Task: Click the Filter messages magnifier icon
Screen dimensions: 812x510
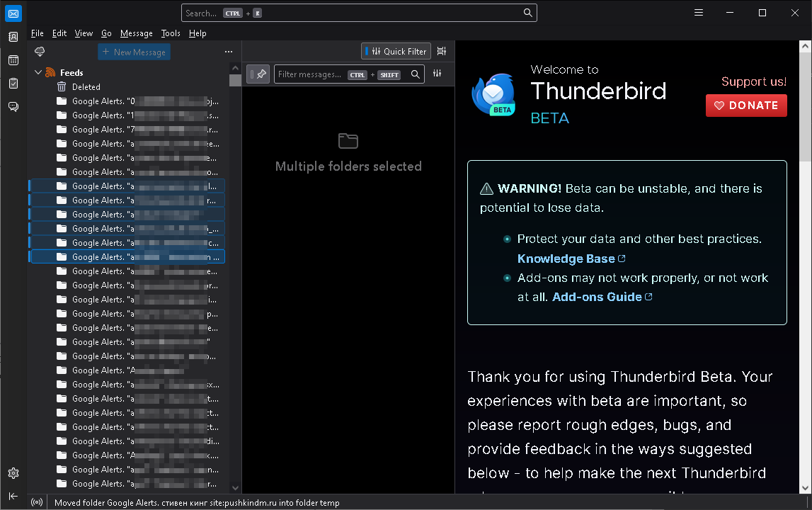Action: [x=416, y=74]
